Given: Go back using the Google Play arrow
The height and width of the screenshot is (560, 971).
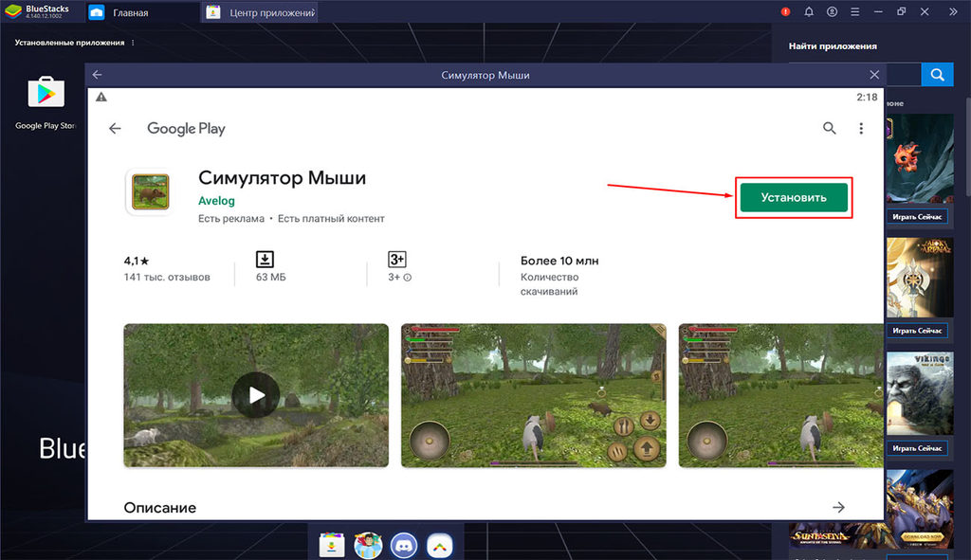Looking at the screenshot, I should (115, 129).
